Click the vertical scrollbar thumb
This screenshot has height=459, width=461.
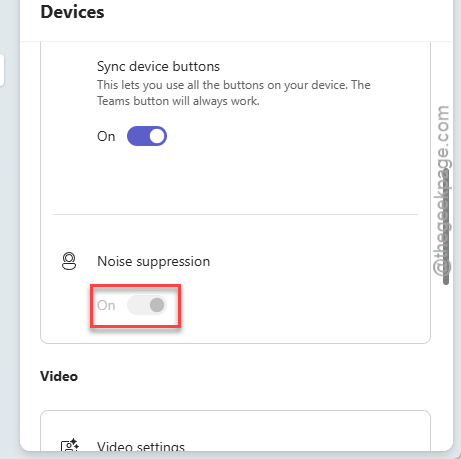446,227
